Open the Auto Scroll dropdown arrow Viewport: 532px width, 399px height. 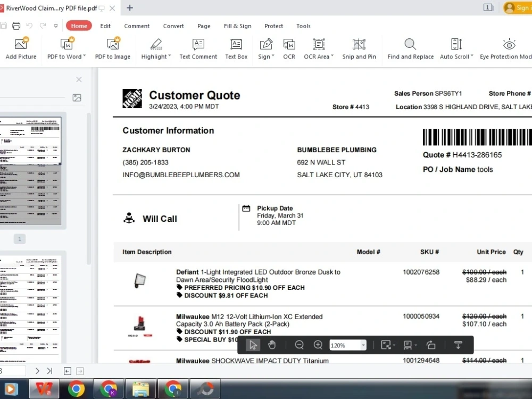click(x=471, y=56)
